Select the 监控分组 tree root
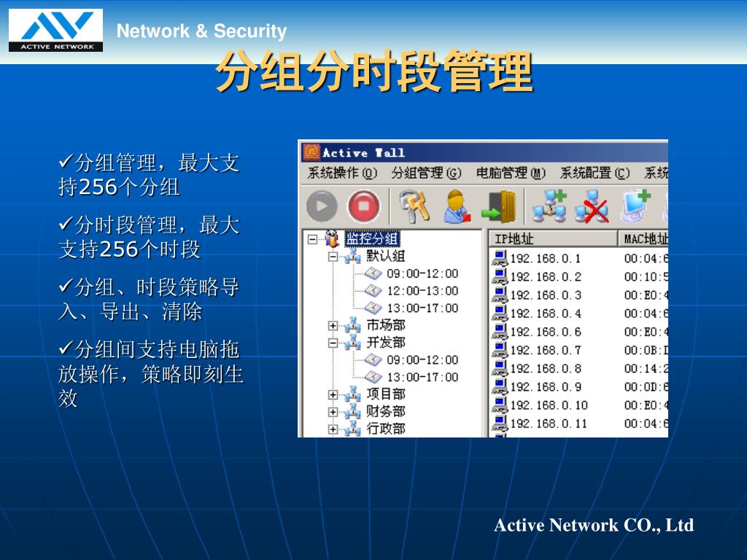Image resolution: width=747 pixels, height=560 pixels. 372,239
